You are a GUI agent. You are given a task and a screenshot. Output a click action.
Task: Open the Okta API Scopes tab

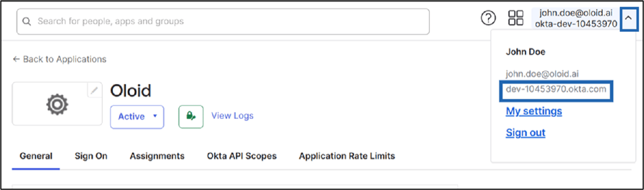pyautogui.click(x=242, y=156)
